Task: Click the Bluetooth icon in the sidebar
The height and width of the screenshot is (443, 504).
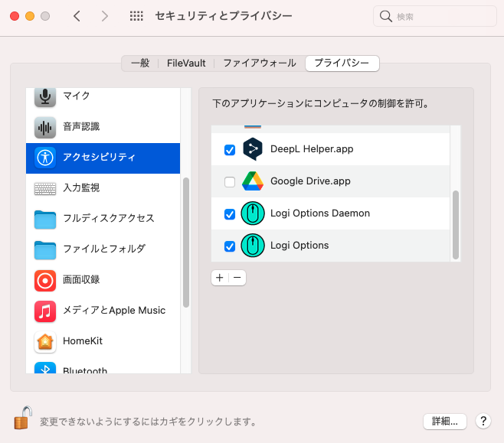Action: tap(45, 368)
